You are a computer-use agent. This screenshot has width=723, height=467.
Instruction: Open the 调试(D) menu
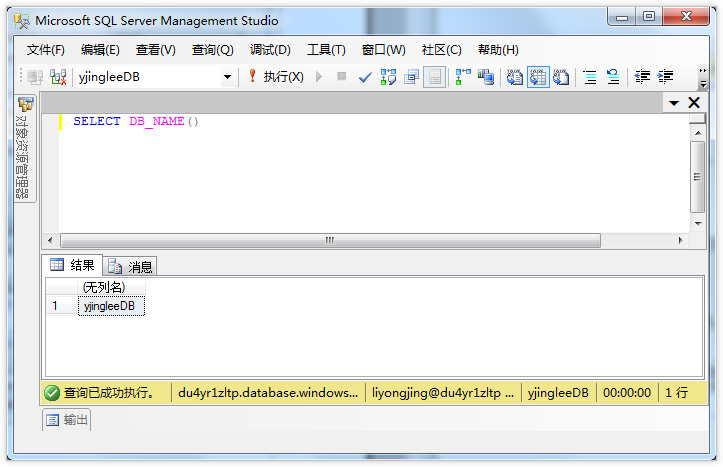(270, 50)
